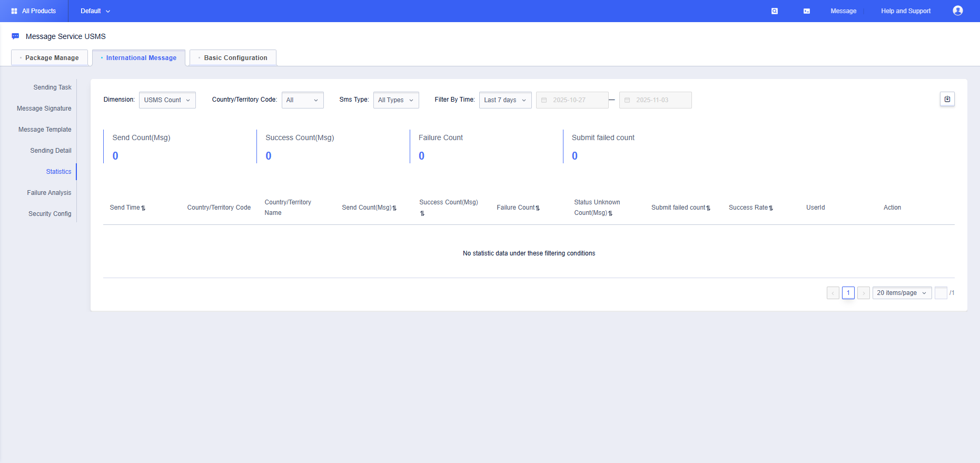The image size is (980, 463).
Task: Open the Country/Territory Code dropdown
Action: (302, 100)
